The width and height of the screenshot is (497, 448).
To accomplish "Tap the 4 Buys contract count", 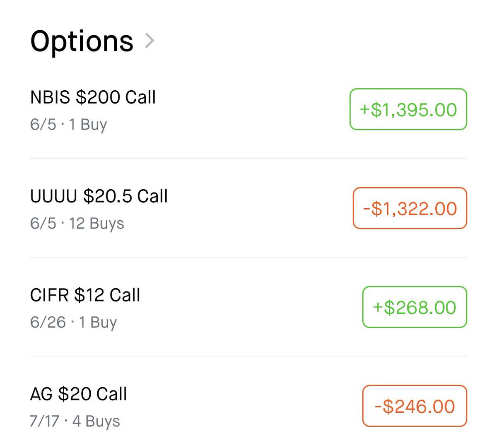I will pos(96,422).
